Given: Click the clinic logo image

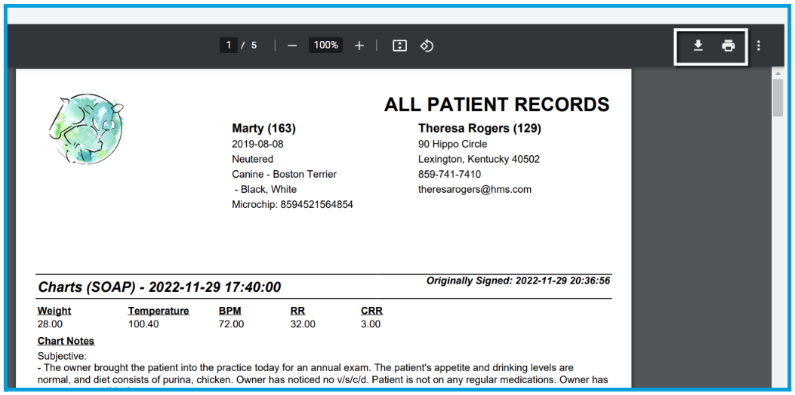Looking at the screenshot, I should 86,128.
